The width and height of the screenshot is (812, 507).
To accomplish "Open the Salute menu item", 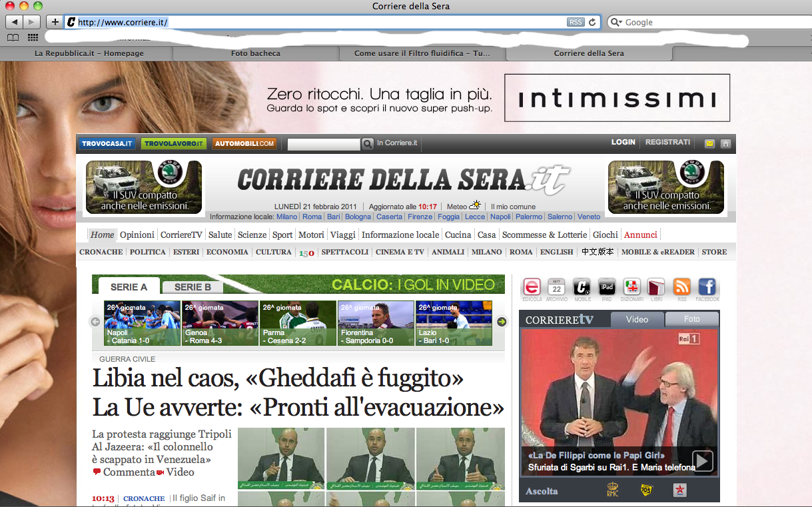I will tap(220, 235).
